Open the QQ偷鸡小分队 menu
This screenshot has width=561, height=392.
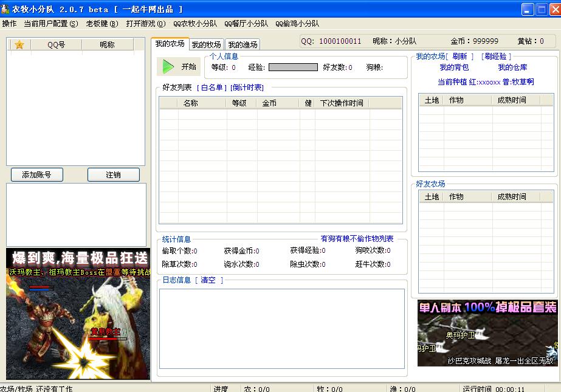[297, 24]
